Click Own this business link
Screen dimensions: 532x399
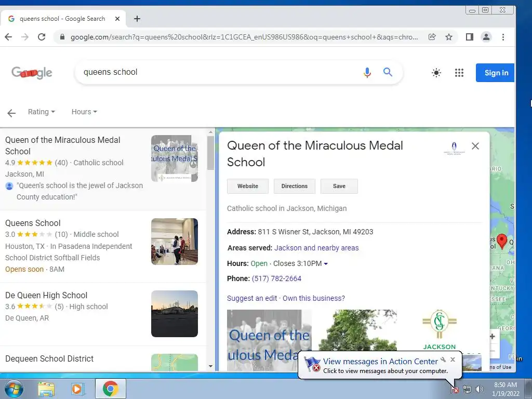[314, 298]
